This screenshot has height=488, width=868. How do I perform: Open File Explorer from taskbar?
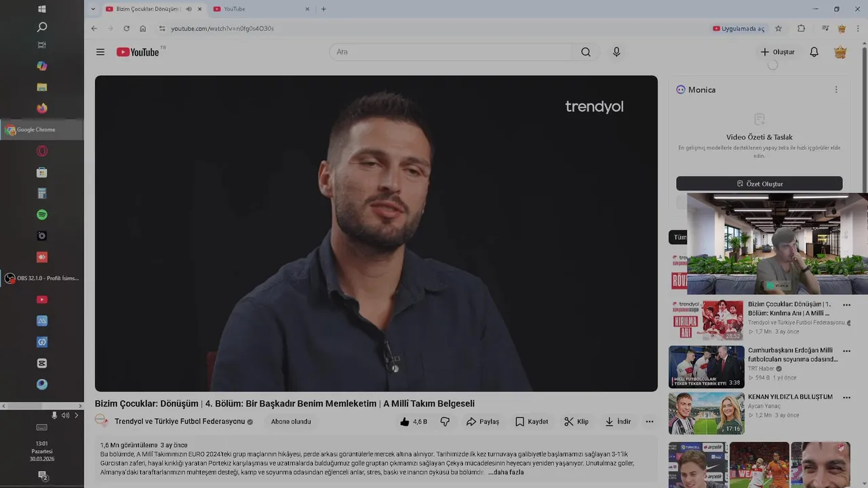pyautogui.click(x=42, y=87)
